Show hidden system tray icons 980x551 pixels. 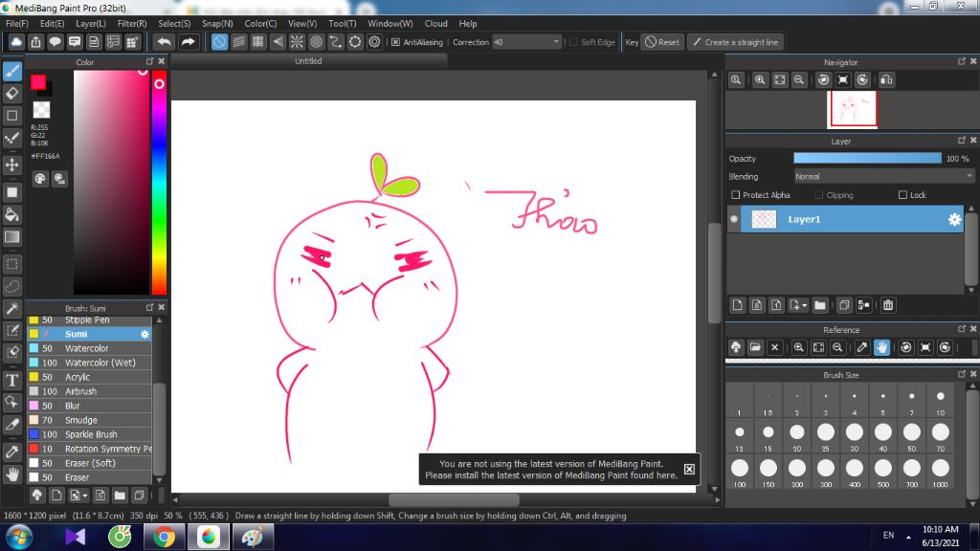click(x=908, y=537)
